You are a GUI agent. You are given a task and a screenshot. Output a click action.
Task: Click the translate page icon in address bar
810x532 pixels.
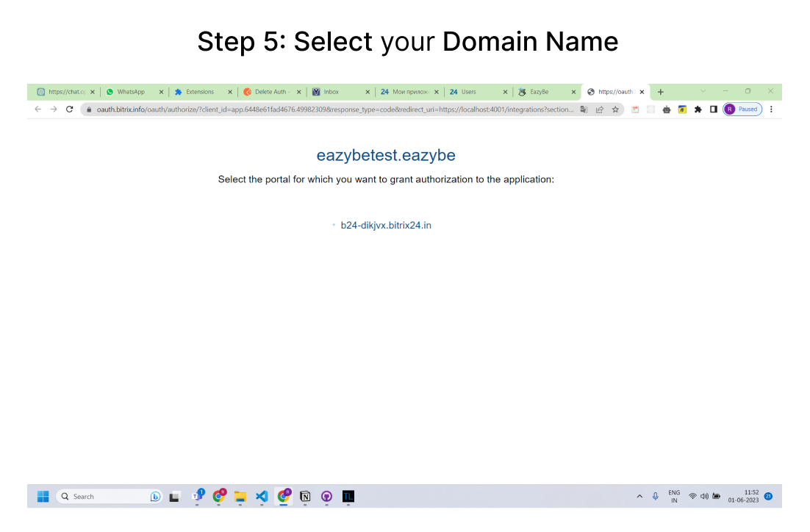coord(584,109)
